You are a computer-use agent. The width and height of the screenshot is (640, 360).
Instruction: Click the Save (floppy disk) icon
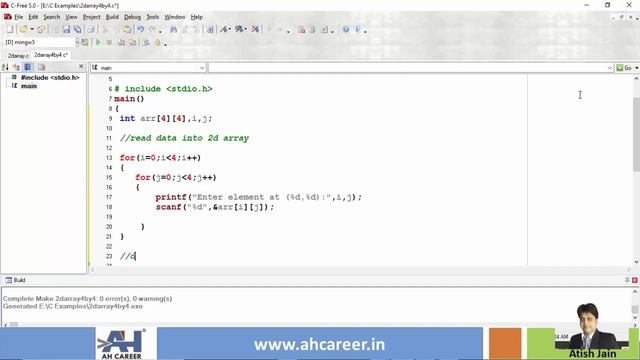[66, 29]
